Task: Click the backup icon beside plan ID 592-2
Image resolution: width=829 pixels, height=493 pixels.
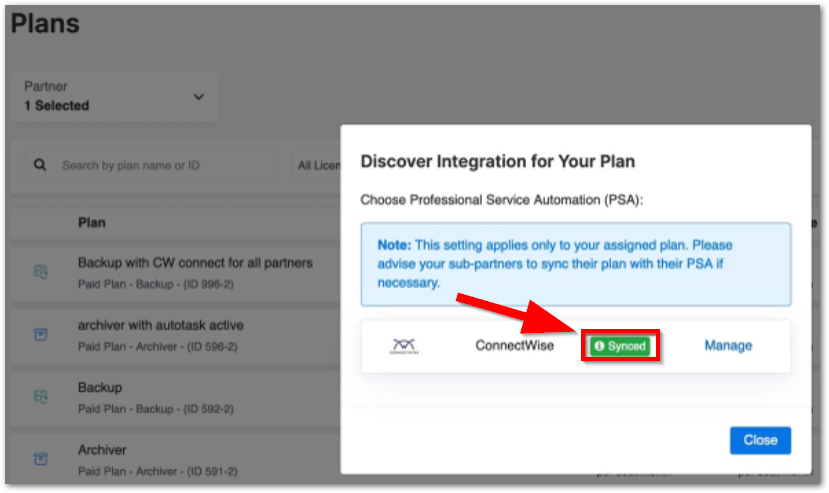Action: [41, 396]
